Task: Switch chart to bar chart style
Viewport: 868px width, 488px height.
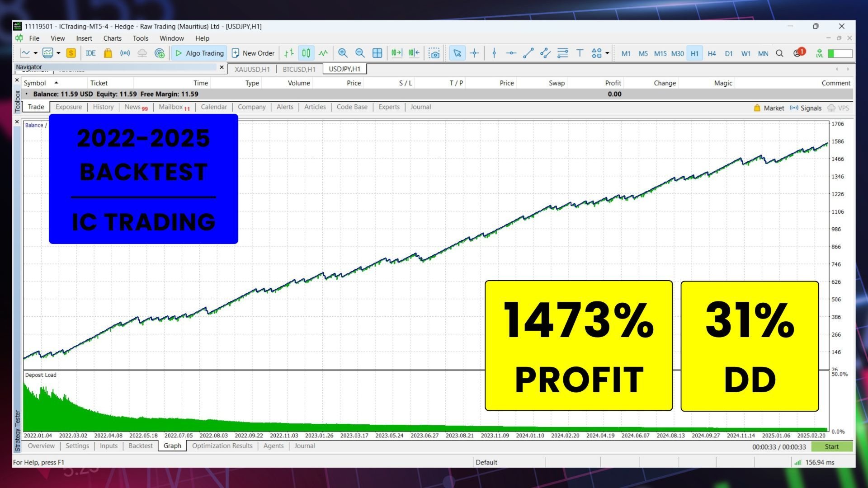Action: tap(289, 53)
